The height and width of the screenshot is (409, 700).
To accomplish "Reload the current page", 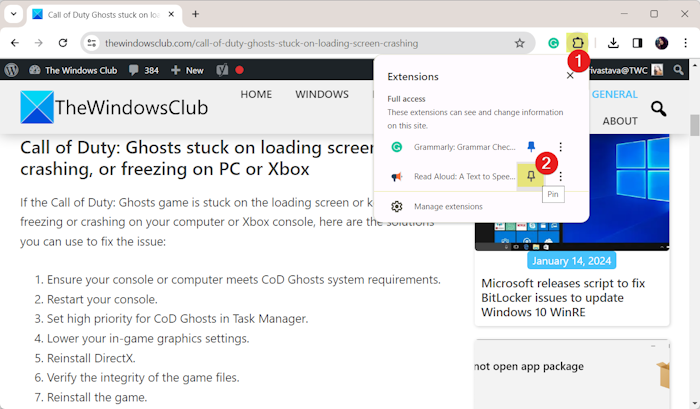I will 63,43.
